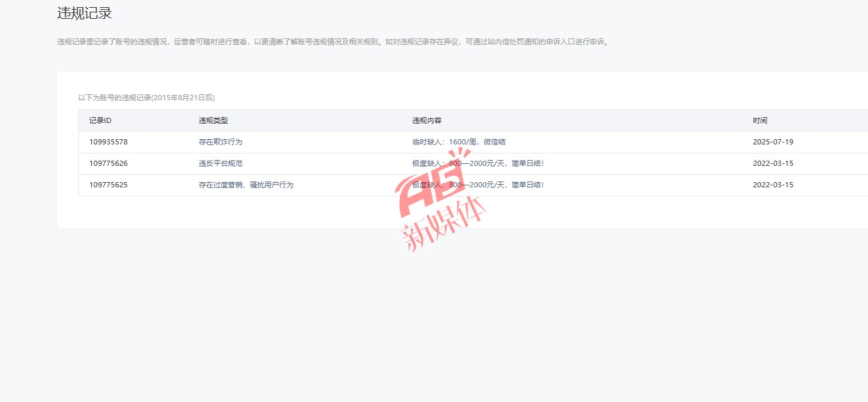Click the note 以下为账号的违规记录(2015年8月21日后)
Screen dimensions: 868x402
[x=147, y=98]
